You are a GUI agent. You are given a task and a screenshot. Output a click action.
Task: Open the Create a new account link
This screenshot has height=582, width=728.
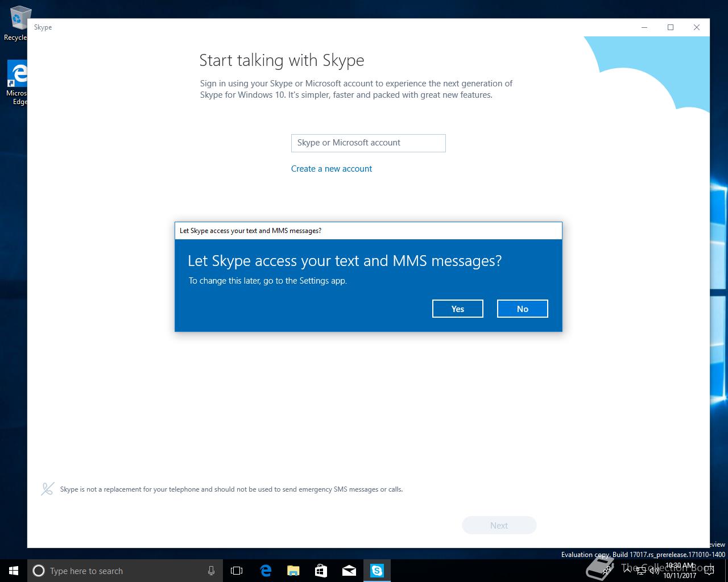pos(332,169)
